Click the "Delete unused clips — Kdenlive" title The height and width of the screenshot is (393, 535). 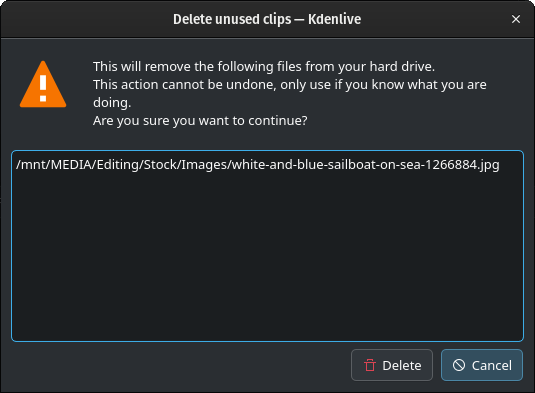tap(267, 19)
